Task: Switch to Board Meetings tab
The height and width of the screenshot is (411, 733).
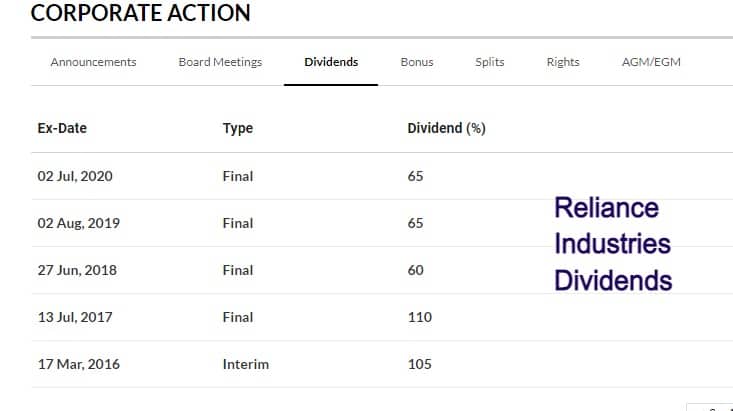Action: pyautogui.click(x=220, y=62)
